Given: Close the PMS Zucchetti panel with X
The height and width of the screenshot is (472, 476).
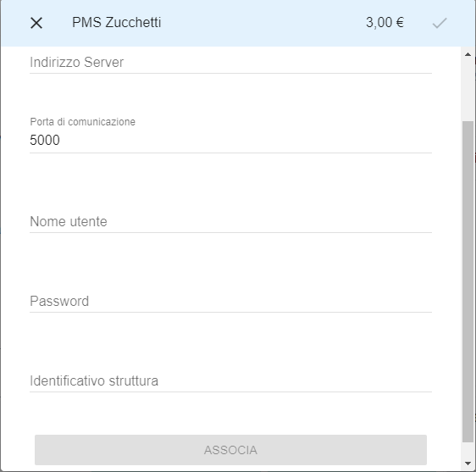Looking at the screenshot, I should (36, 23).
